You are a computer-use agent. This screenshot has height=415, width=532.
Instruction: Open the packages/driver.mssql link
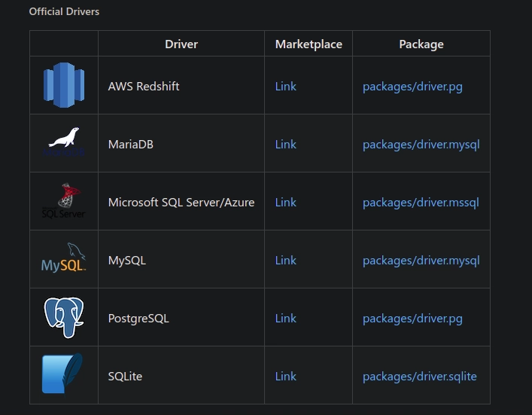pyautogui.click(x=421, y=203)
